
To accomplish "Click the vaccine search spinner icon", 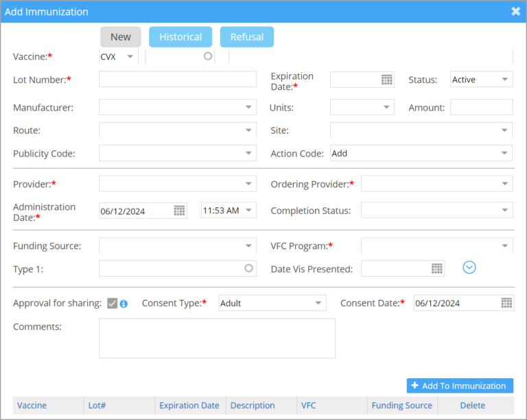I will pyautogui.click(x=208, y=56).
